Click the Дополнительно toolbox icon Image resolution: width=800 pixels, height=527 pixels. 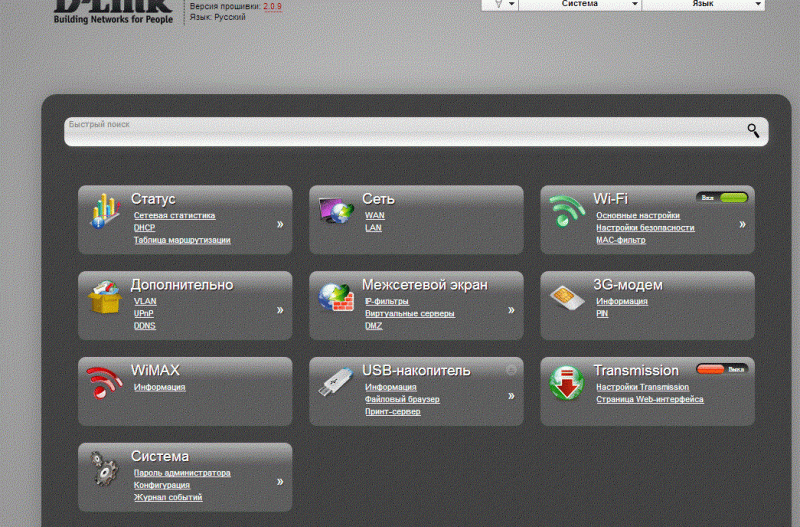tap(105, 297)
